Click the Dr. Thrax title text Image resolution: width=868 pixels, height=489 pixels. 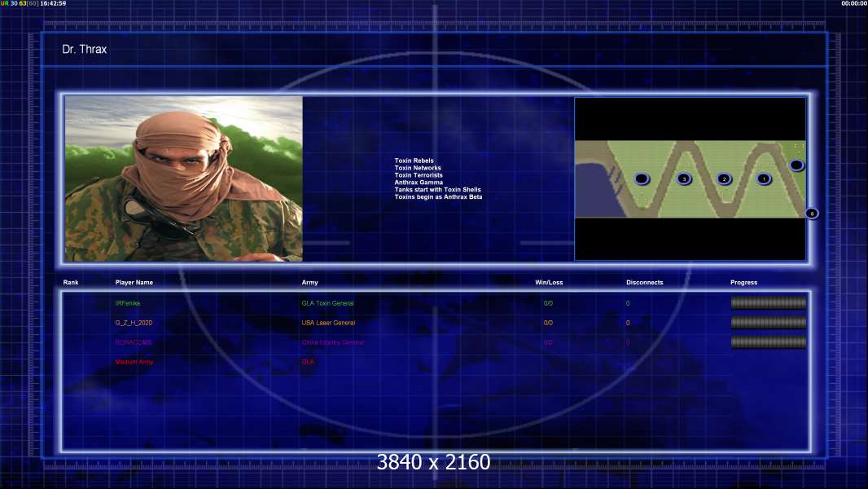[84, 49]
